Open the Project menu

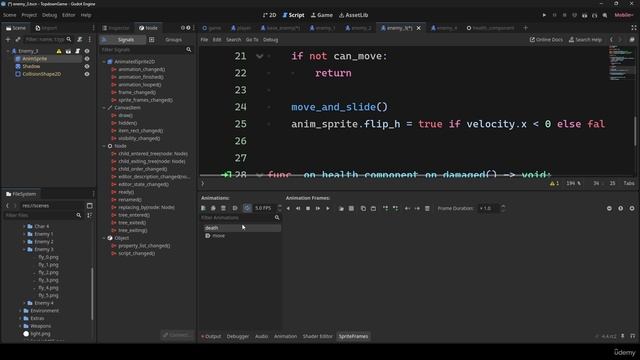coord(29,15)
